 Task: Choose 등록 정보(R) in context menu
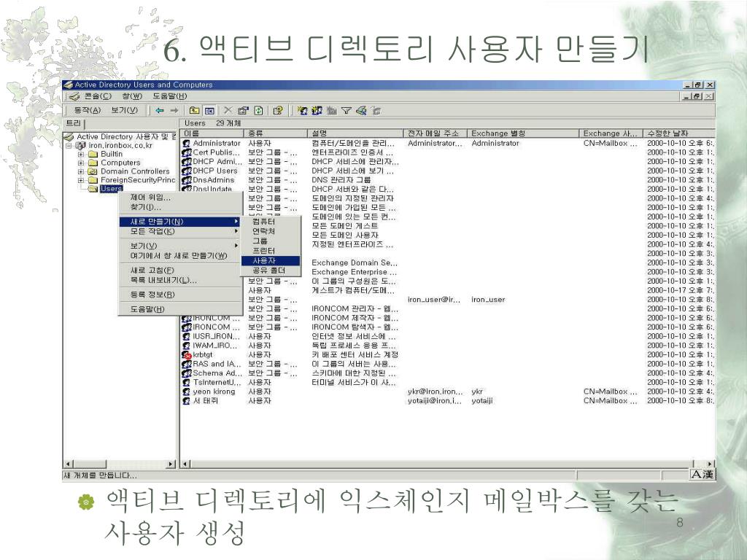[180, 295]
